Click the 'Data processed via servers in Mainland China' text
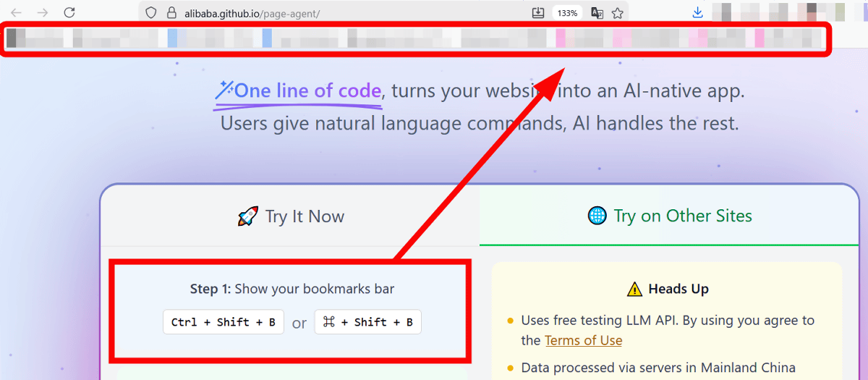Image resolution: width=868 pixels, height=380 pixels. point(658,368)
